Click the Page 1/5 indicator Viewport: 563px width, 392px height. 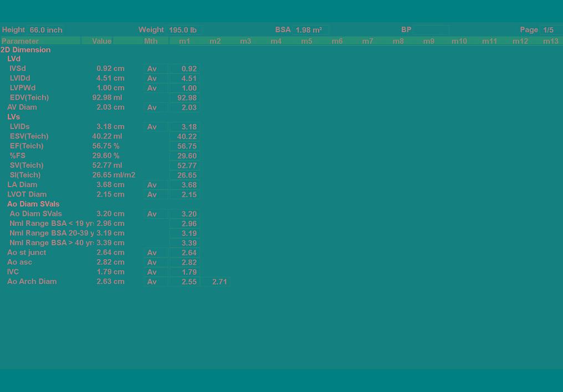[x=549, y=30]
